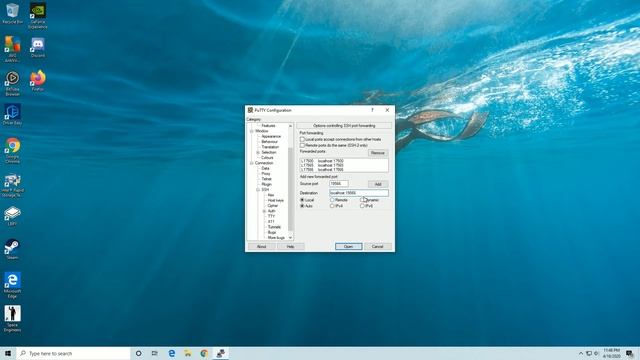Show hidden system tray icons

pyautogui.click(x=581, y=353)
